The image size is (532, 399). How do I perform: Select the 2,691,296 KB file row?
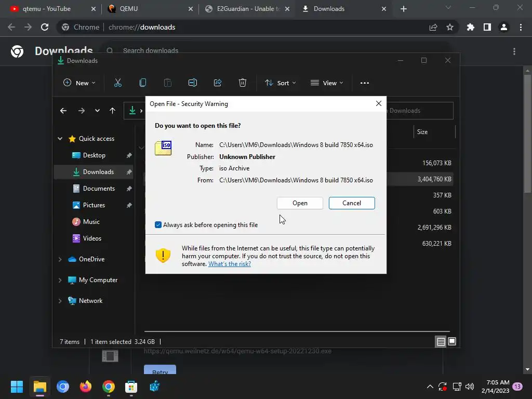click(x=420, y=228)
